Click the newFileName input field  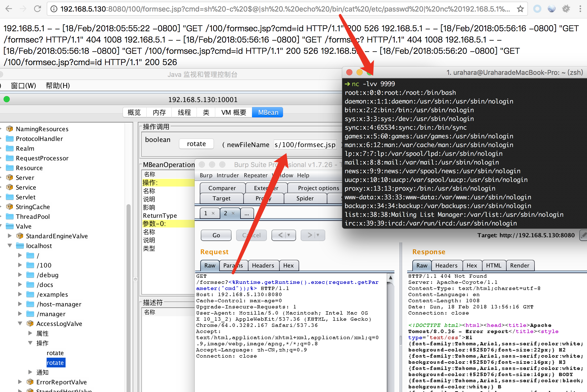(305, 145)
